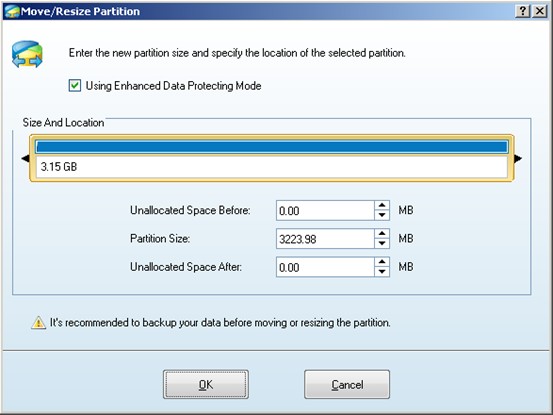Increase Unallocated Space Before value
Viewport: 553px width, 415px height.
pyautogui.click(x=382, y=206)
